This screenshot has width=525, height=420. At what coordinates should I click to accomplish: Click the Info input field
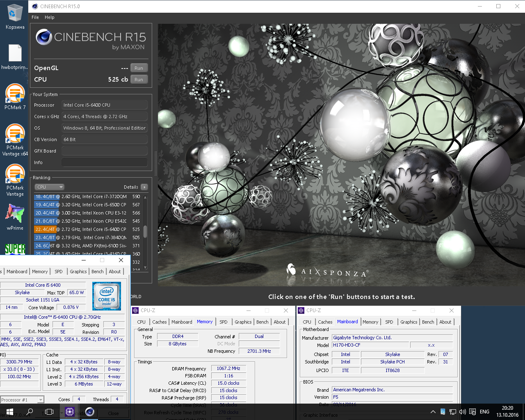(x=105, y=162)
